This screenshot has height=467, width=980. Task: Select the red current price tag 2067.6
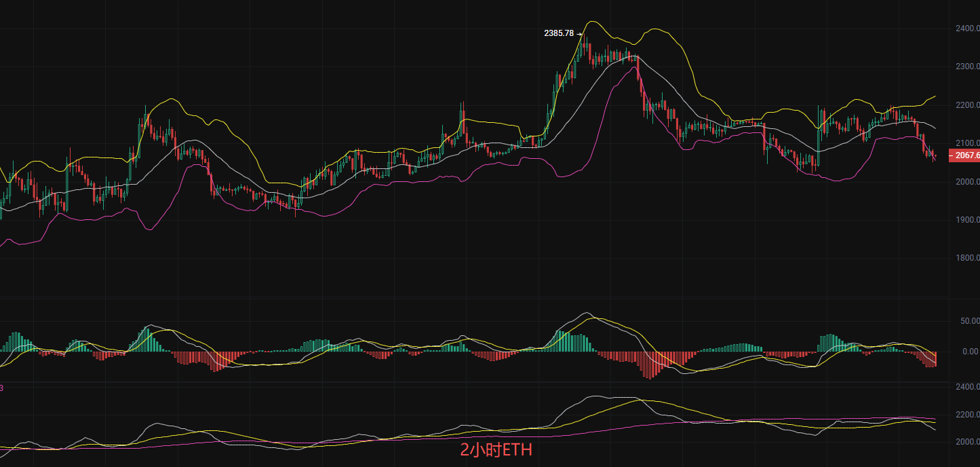tap(966, 155)
